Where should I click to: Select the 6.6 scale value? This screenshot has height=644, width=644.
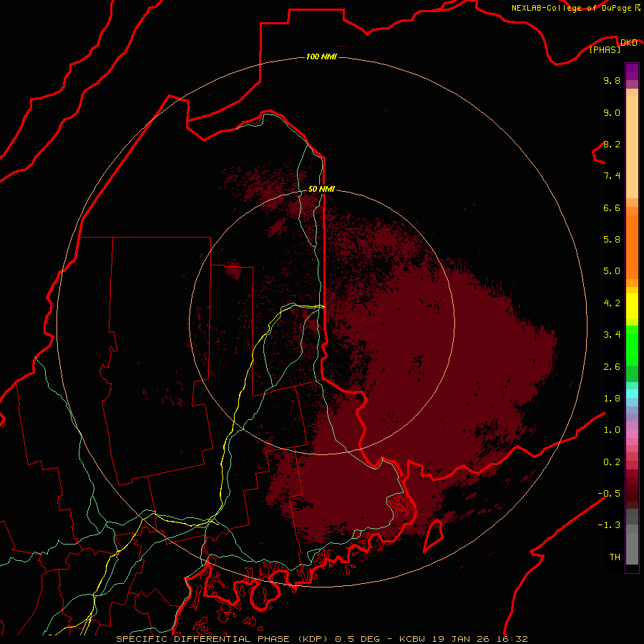pos(612,208)
